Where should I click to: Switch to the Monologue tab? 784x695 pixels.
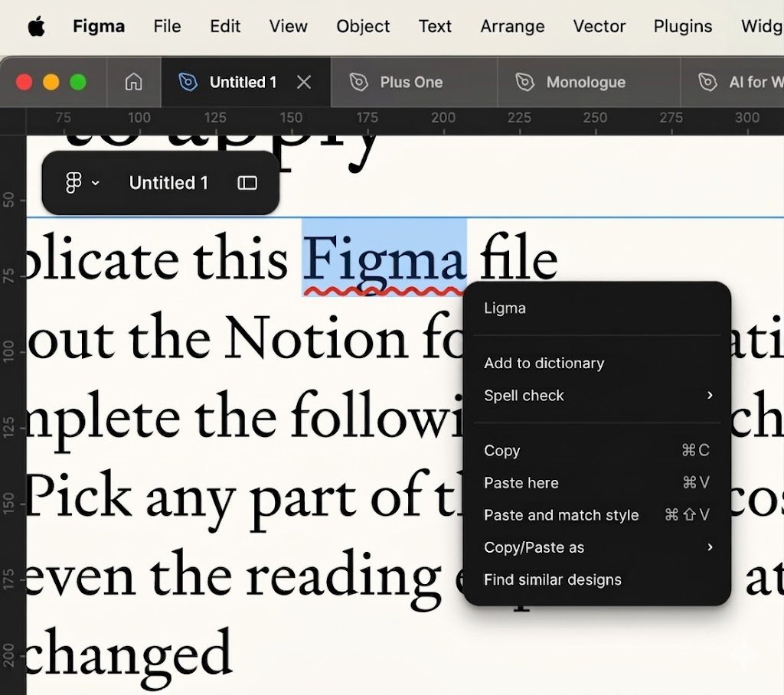[589, 82]
